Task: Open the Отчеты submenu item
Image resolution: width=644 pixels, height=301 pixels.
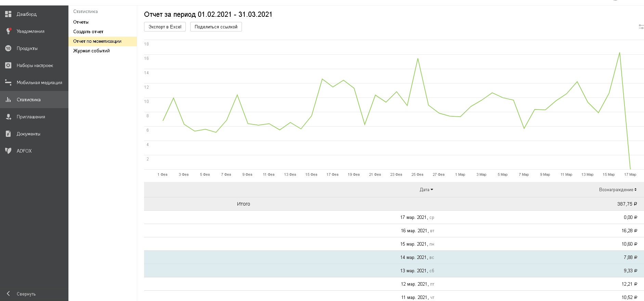Action: coord(81,22)
